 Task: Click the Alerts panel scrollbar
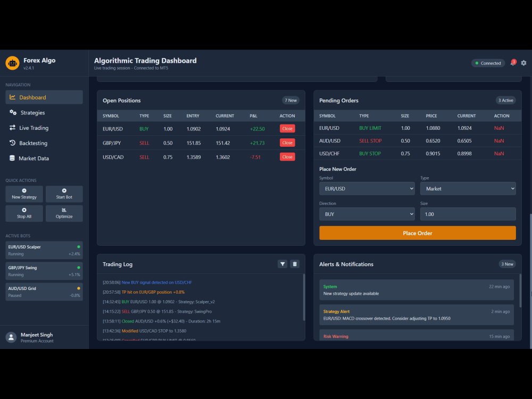[520, 291]
